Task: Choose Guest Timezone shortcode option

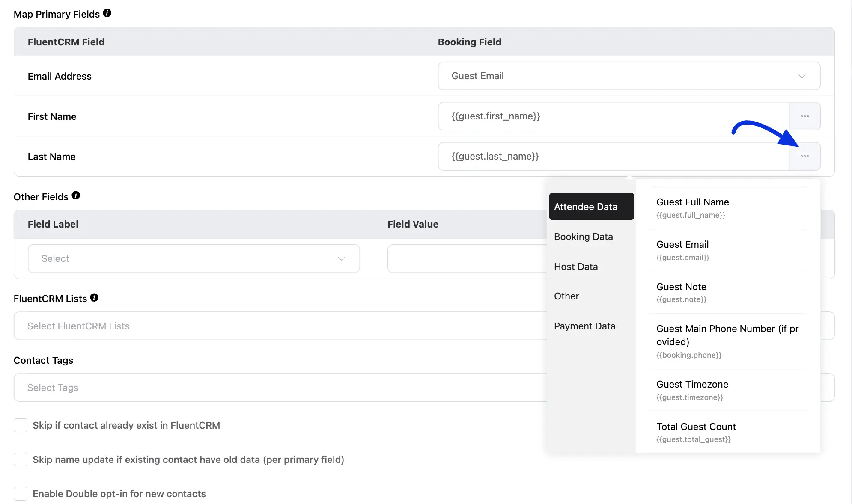Action: pos(692,390)
